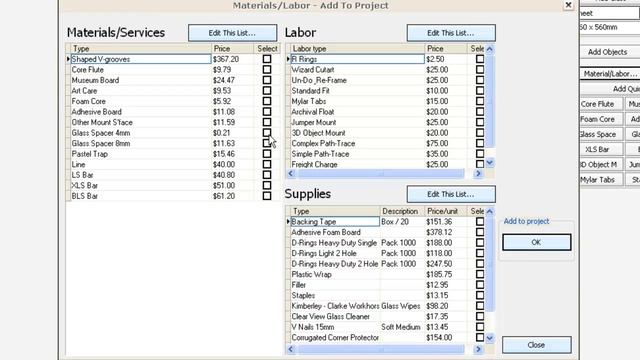Click the $367.20 price cell
The image size is (640, 360).
pyautogui.click(x=232, y=59)
